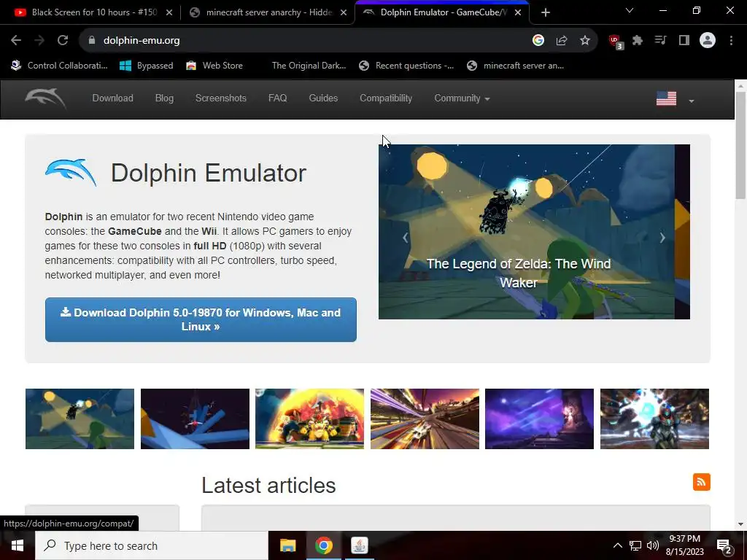Open the Web Store bookmark

(x=214, y=66)
